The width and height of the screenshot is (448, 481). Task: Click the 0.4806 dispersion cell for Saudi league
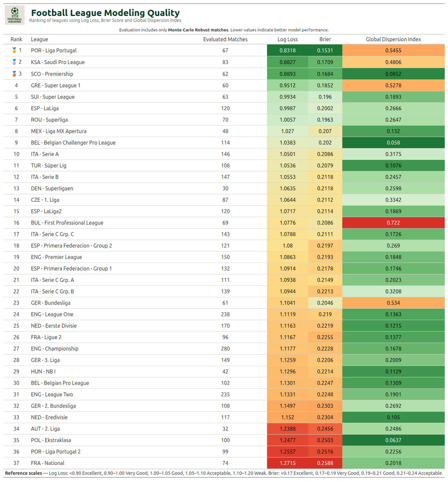[393, 62]
